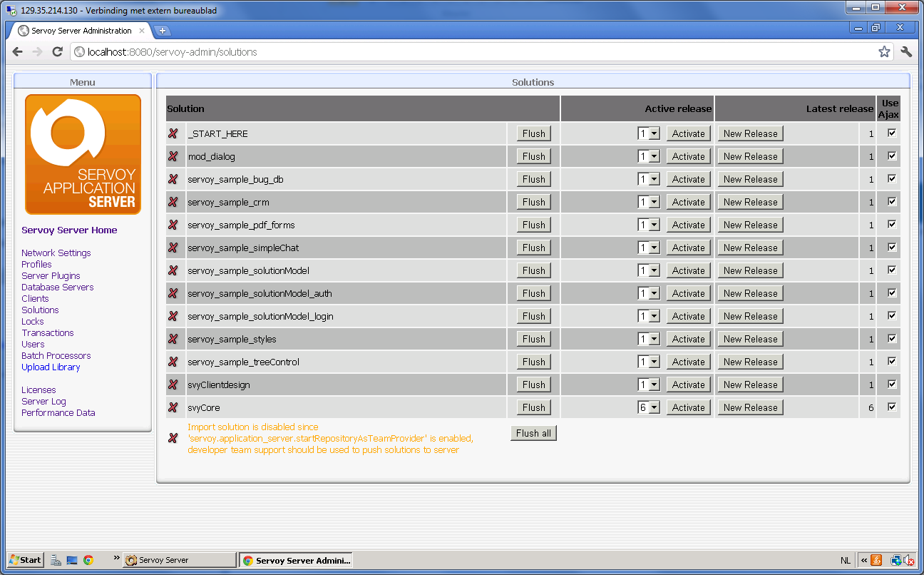Click show desktop quick launch icon
This screenshot has height=575, width=924.
[x=72, y=560]
